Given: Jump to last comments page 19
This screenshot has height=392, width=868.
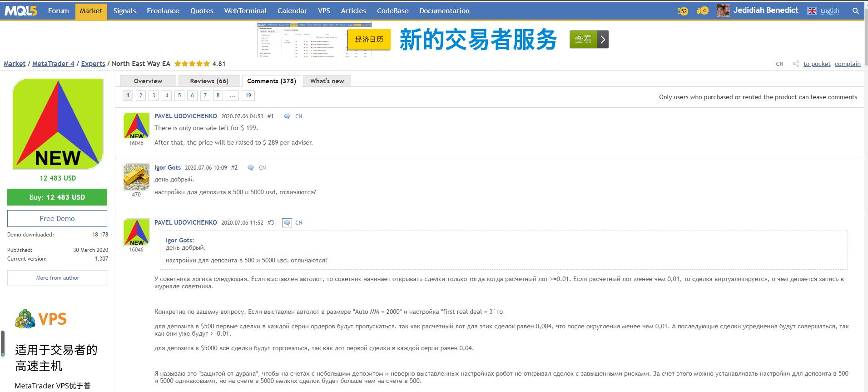Looking at the screenshot, I should (248, 95).
